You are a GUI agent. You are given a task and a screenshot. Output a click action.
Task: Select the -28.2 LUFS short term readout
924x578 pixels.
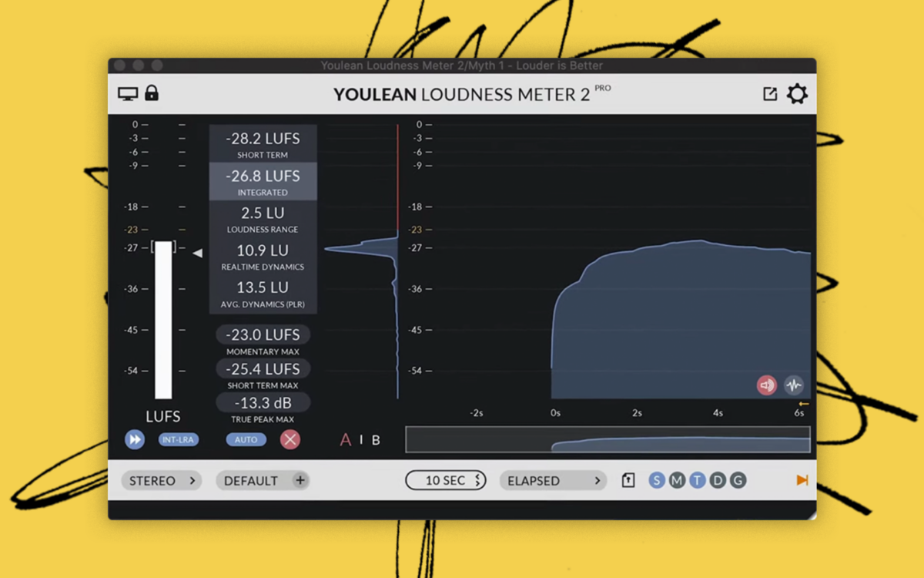[x=263, y=143]
